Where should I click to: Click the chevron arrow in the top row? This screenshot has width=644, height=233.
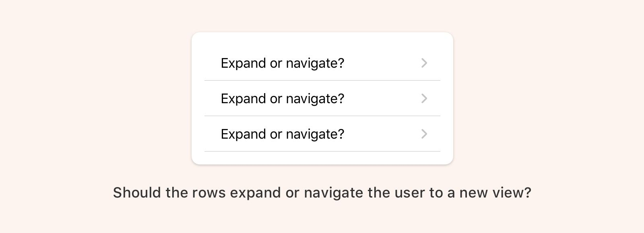pyautogui.click(x=424, y=63)
